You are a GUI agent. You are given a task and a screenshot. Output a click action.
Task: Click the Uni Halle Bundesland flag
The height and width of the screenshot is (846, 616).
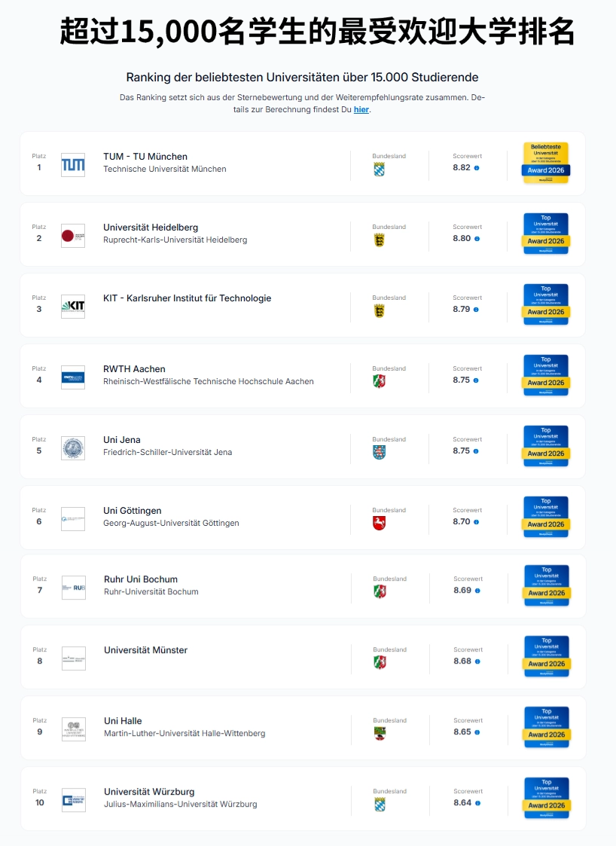coord(380,734)
